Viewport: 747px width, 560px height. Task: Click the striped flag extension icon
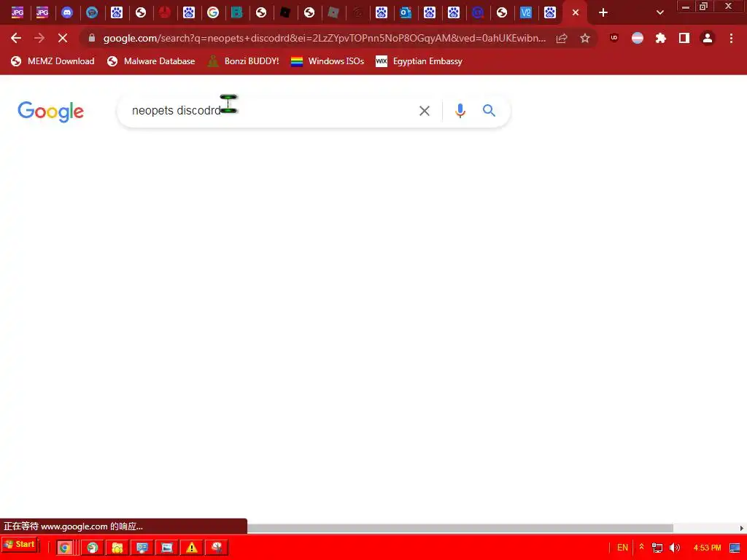(638, 38)
